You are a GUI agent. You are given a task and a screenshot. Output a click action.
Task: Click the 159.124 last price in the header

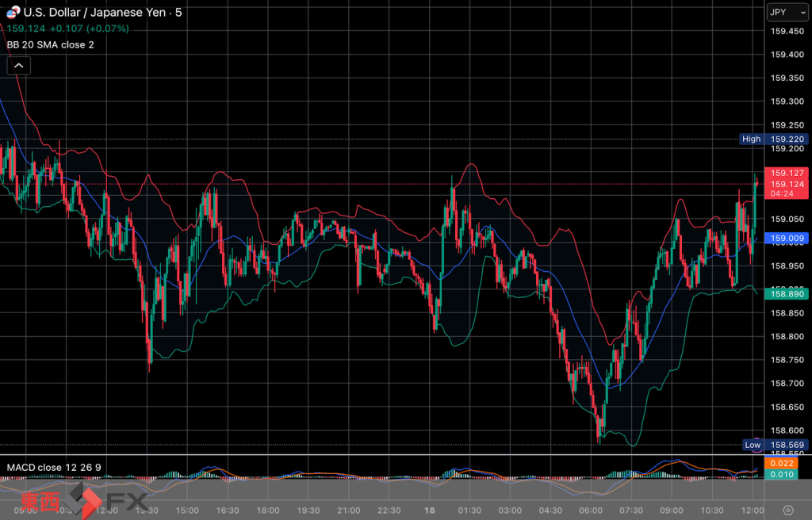tap(25, 29)
